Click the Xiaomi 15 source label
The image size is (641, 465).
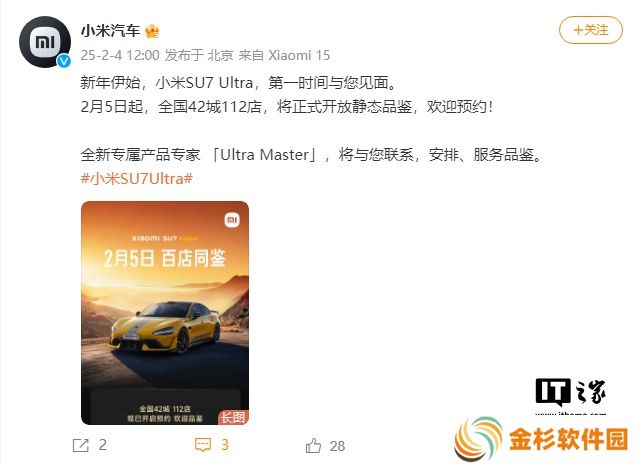pyautogui.click(x=299, y=55)
